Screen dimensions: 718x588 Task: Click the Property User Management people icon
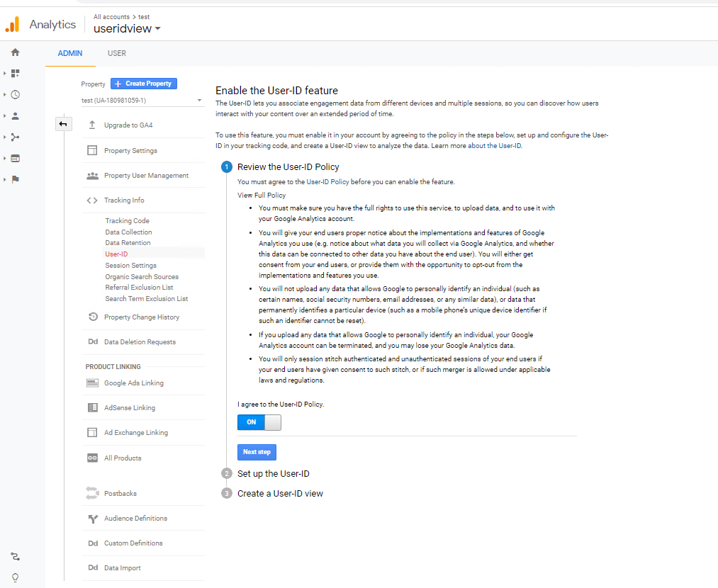click(x=93, y=175)
